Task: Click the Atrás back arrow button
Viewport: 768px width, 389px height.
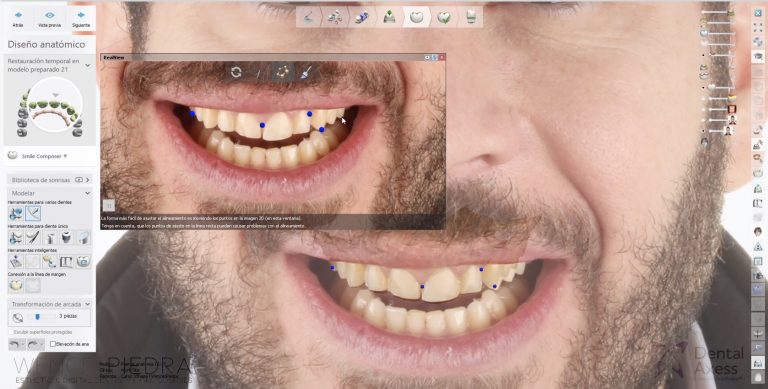Action: click(x=18, y=19)
